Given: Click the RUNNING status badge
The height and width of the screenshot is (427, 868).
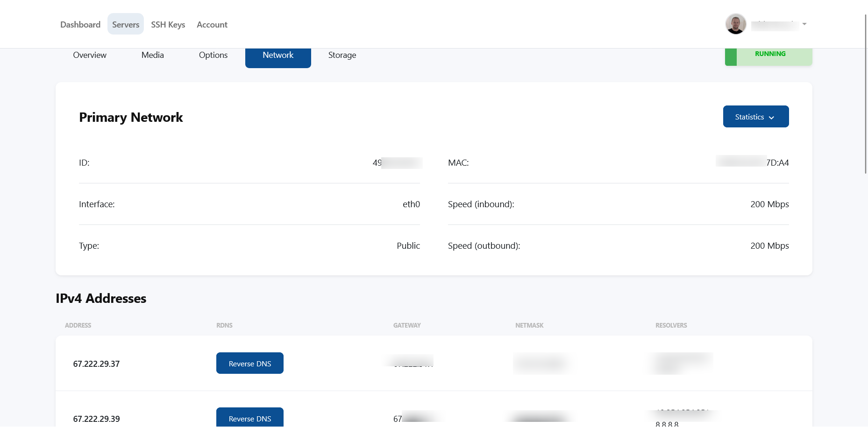Looking at the screenshot, I should pyautogui.click(x=768, y=56).
